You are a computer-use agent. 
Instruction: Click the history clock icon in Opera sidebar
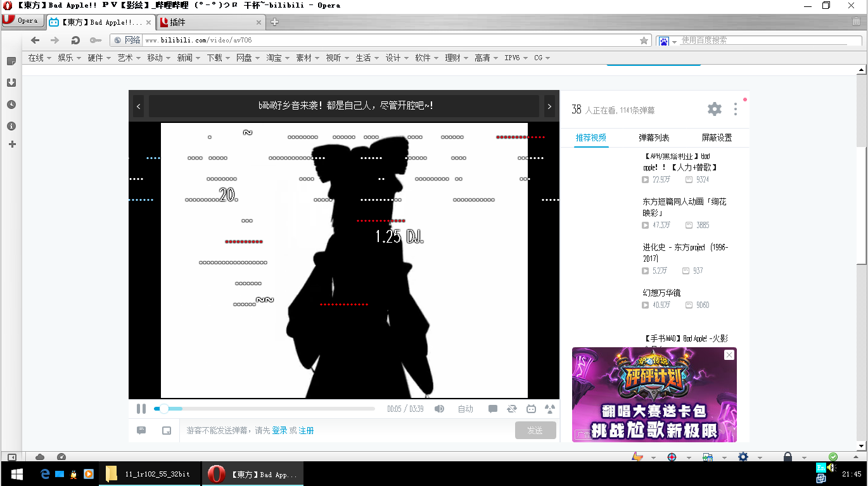coord(11,104)
